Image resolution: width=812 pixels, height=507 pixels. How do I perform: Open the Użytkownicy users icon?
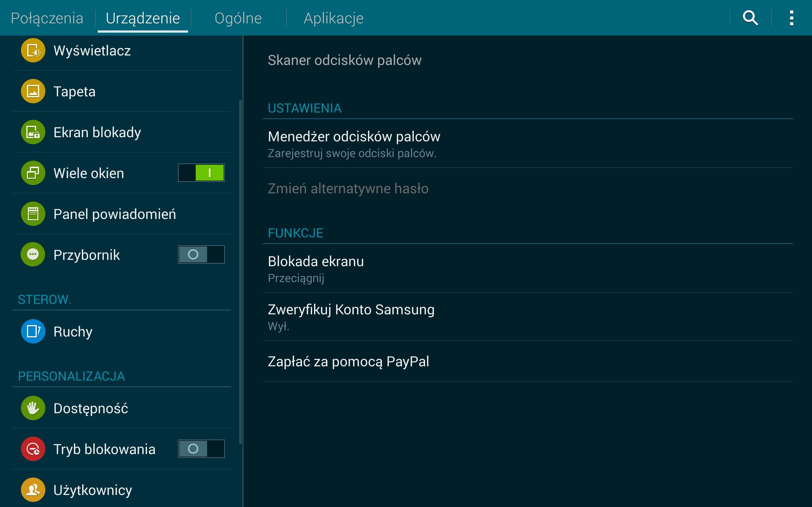pyautogui.click(x=33, y=490)
